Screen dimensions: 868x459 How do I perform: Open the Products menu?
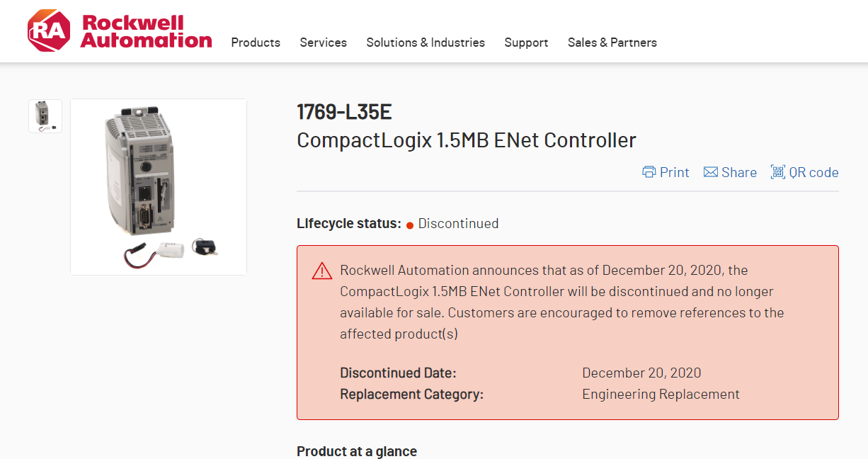[256, 42]
